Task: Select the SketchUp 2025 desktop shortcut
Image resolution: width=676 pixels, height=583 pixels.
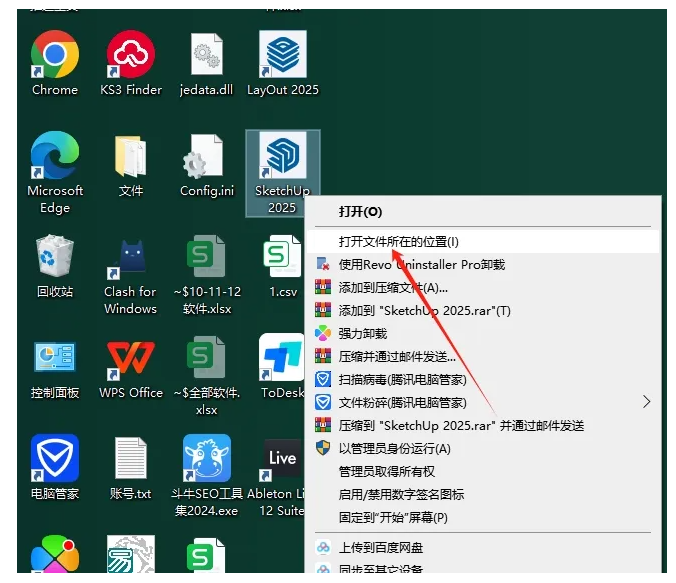Action: (283, 172)
